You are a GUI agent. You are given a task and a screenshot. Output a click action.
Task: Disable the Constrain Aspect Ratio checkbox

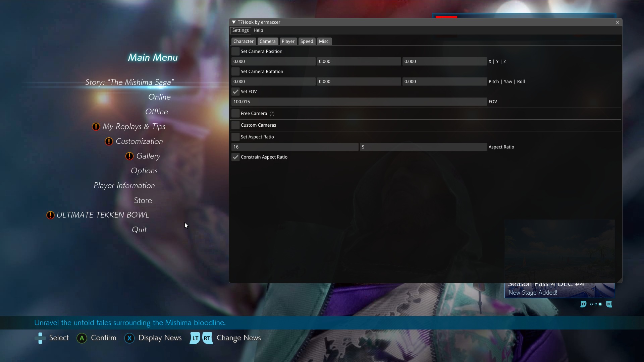[x=235, y=157]
